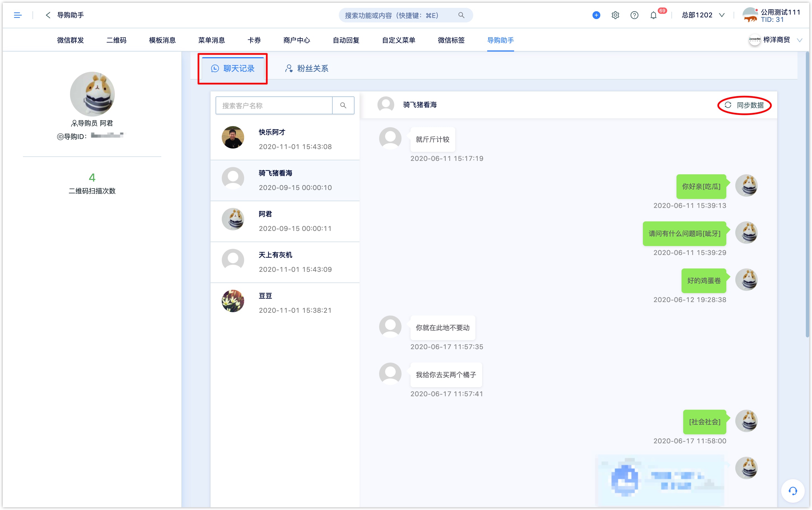The width and height of the screenshot is (812, 510).
Task: Click the 你就在此地不要动 message
Action: 443,328
